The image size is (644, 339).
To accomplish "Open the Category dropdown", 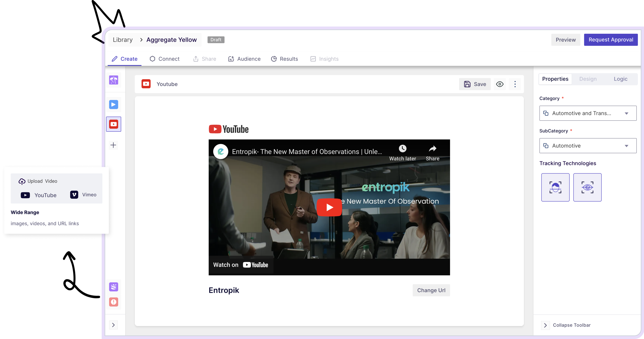I will pos(588,113).
